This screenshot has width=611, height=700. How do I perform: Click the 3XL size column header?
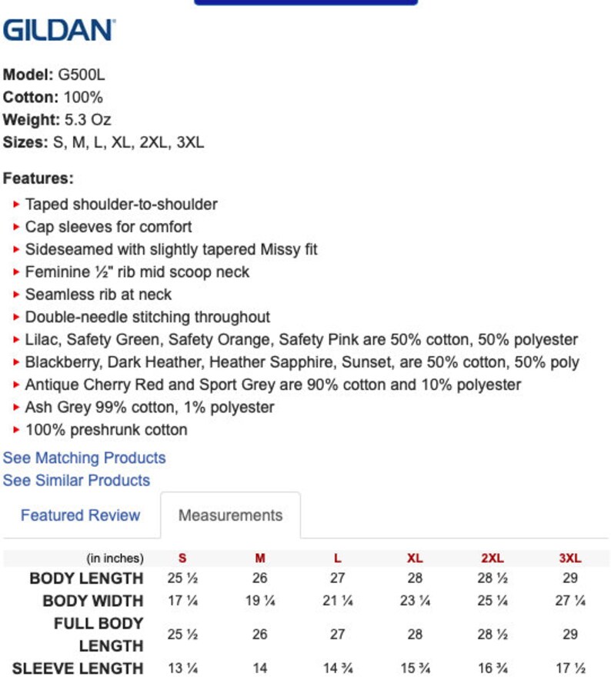570,558
